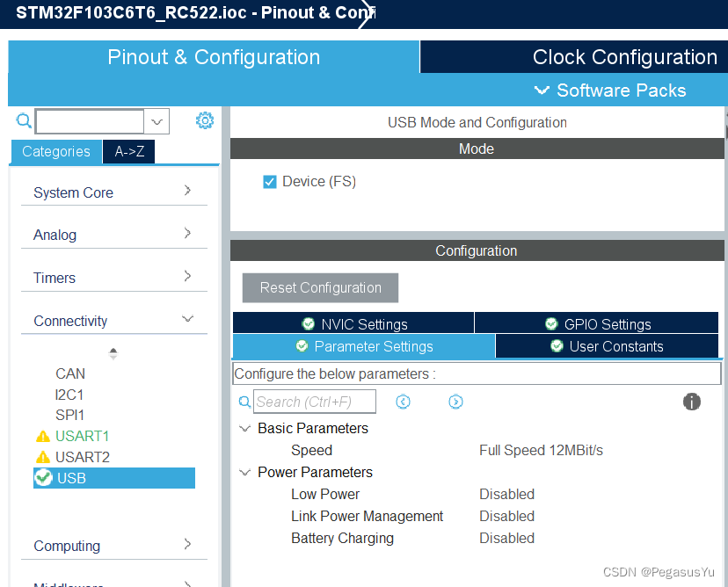Collapse the Basic Parameters group

[244, 428]
